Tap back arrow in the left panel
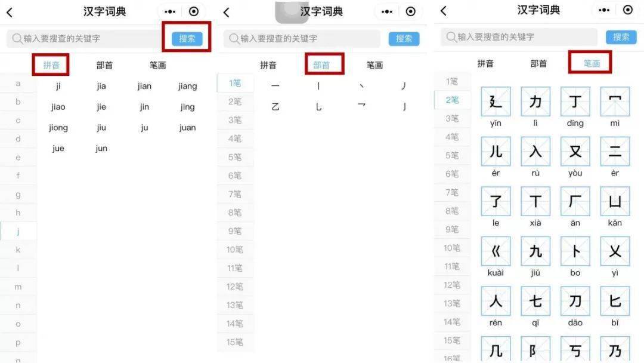Screen dimensions: 644x363 click(x=10, y=13)
